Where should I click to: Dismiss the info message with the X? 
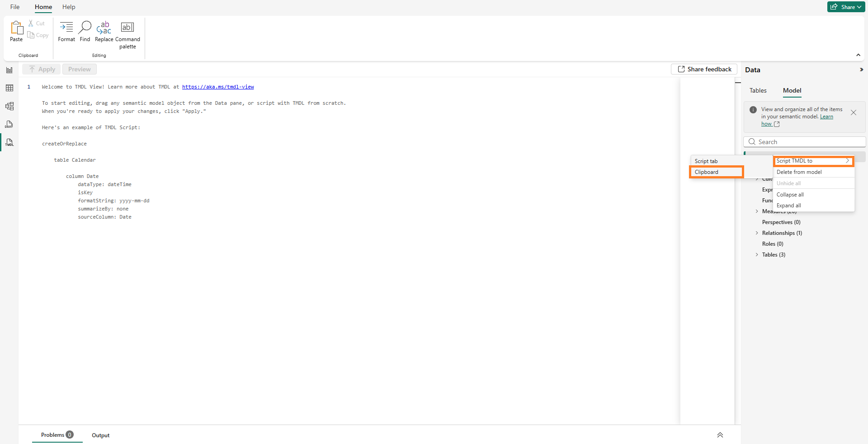pyautogui.click(x=854, y=112)
